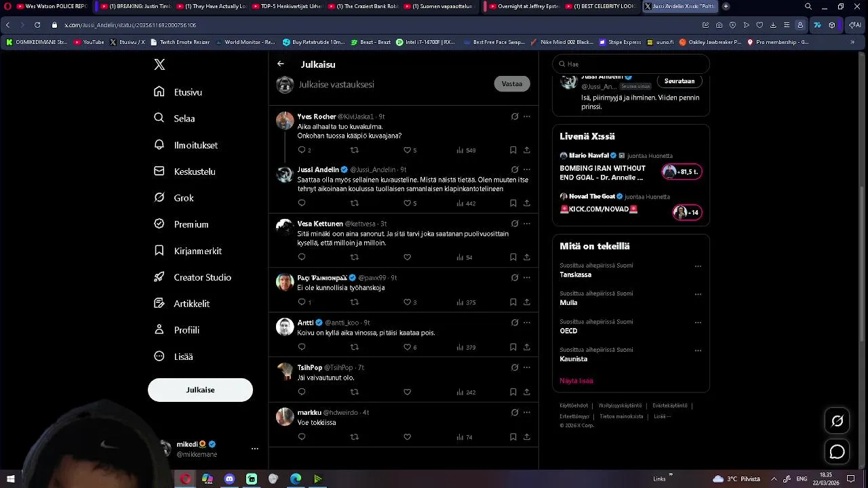The width and height of the screenshot is (868, 488).
Task: Expand the bookmarks bar overflow chevron
Action: [852, 42]
